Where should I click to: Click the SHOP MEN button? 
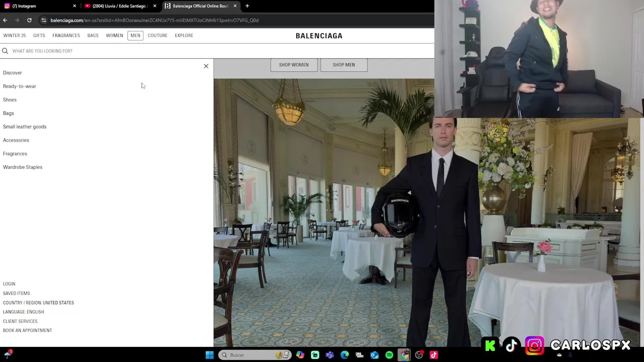[x=344, y=65]
